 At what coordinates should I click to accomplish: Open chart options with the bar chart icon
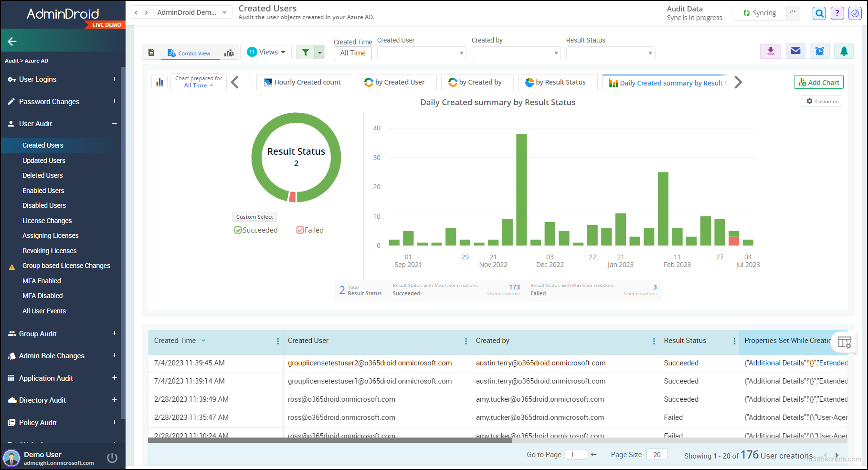pyautogui.click(x=159, y=82)
